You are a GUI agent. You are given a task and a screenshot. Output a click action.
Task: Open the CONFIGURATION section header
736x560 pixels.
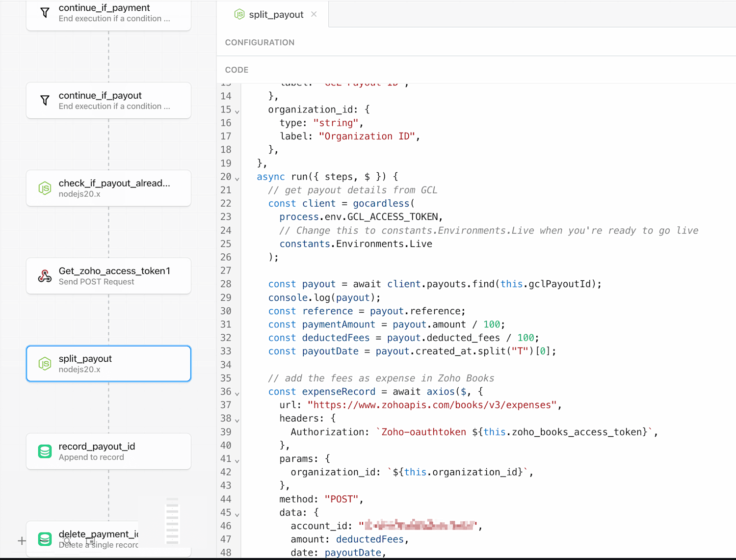[260, 43]
